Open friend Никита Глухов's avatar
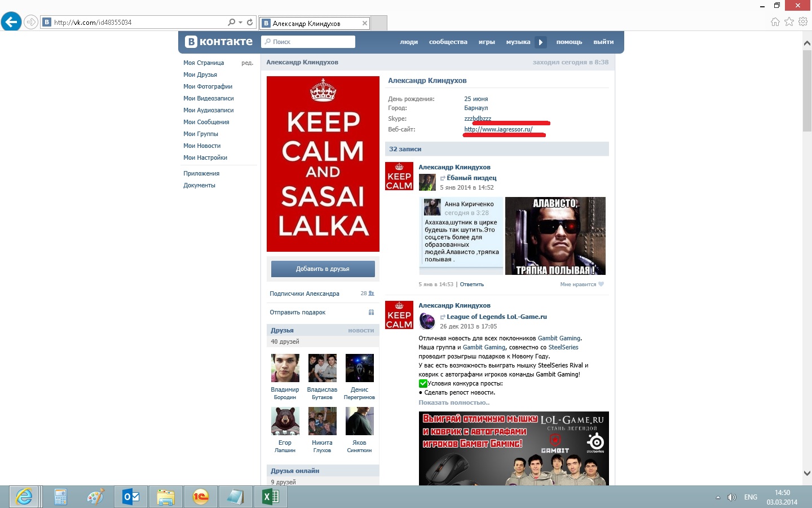 [322, 421]
